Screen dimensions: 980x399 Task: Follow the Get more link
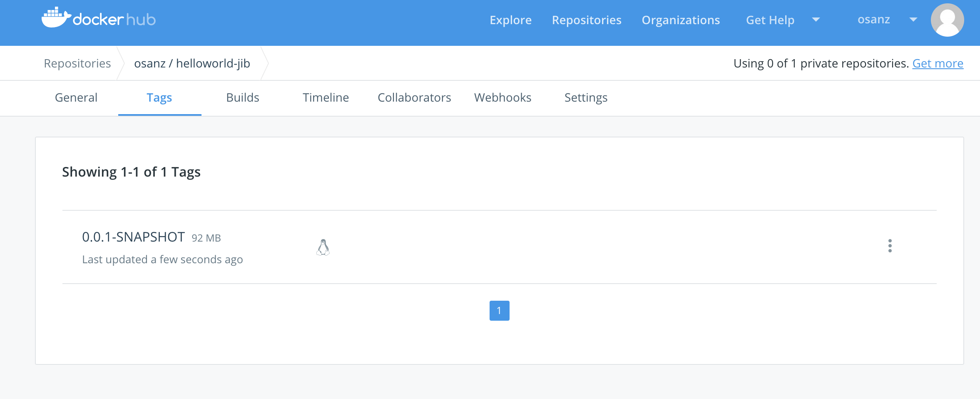pyautogui.click(x=938, y=63)
